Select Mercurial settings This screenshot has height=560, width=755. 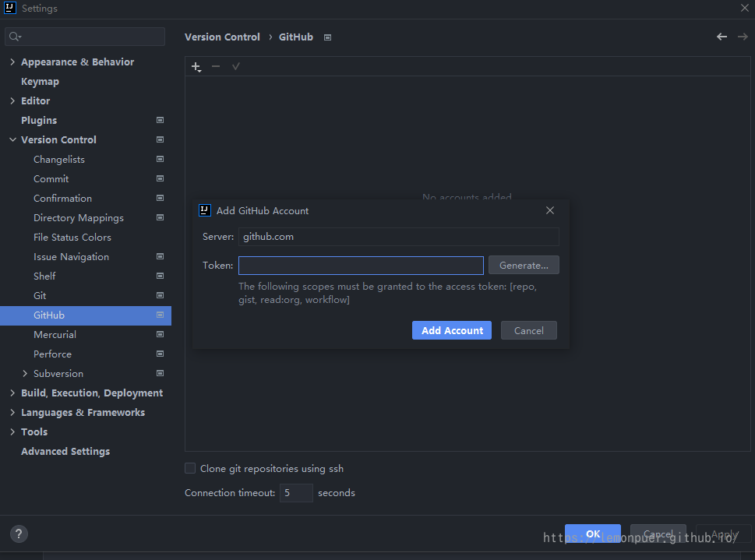55,334
